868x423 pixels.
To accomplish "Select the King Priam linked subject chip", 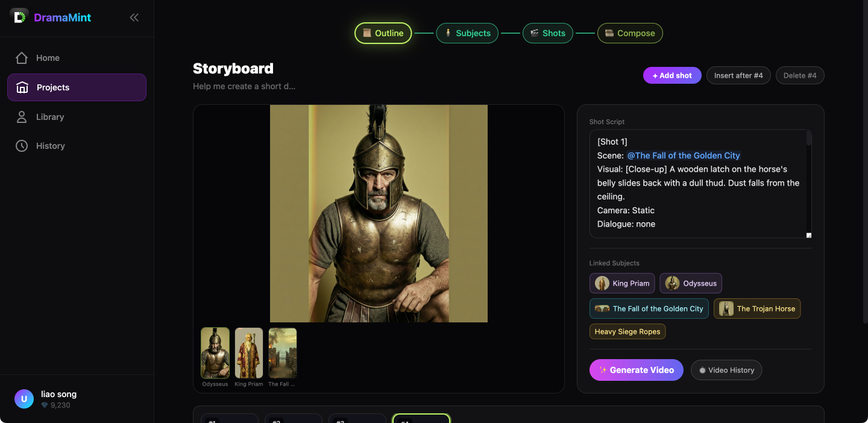I will (x=622, y=283).
